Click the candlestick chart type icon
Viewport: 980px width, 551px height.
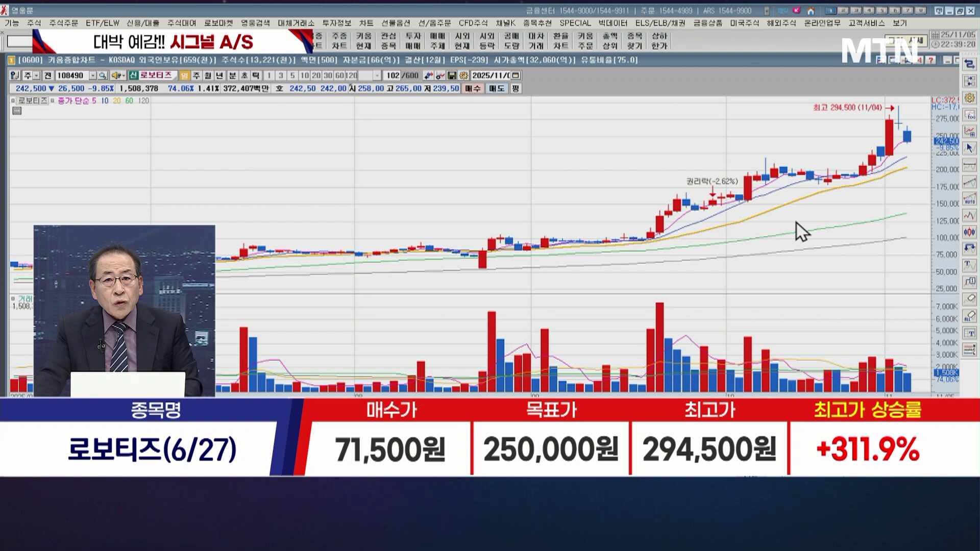pyautogui.click(x=969, y=232)
